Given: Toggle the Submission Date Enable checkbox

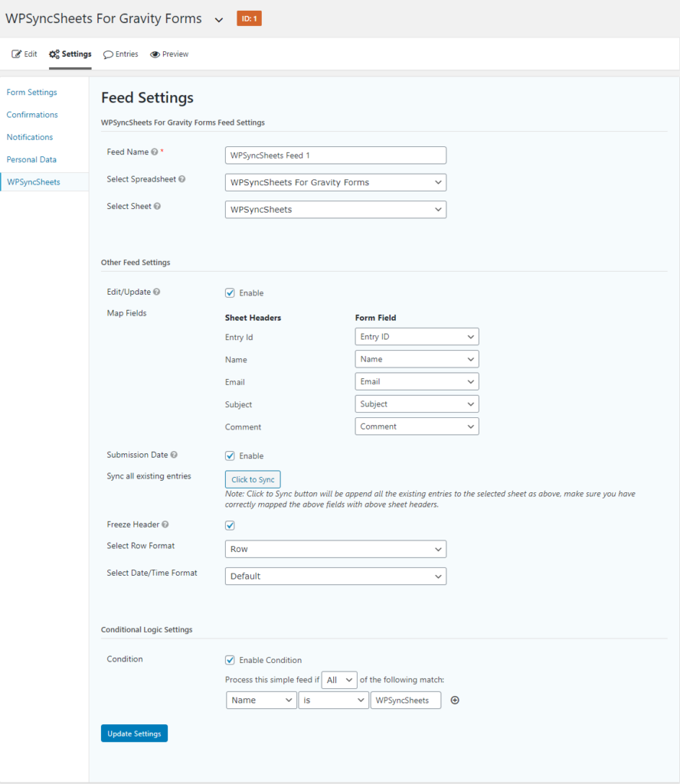Looking at the screenshot, I should point(230,456).
